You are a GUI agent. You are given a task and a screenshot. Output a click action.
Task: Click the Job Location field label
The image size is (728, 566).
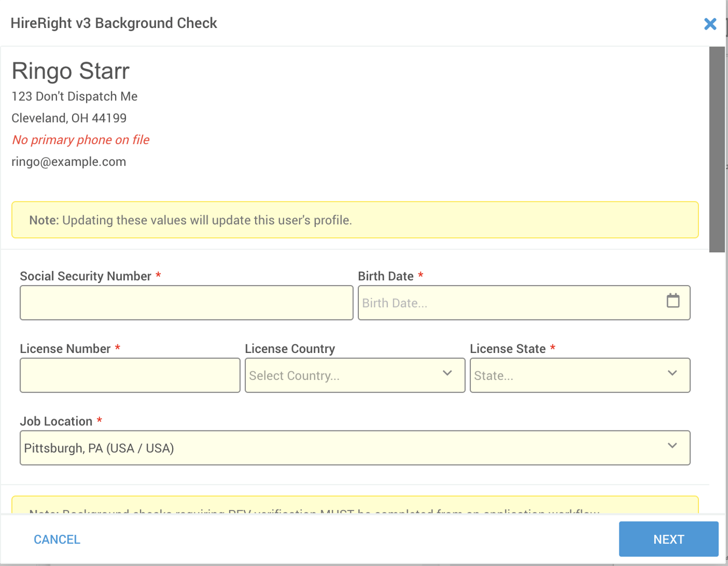pos(56,421)
